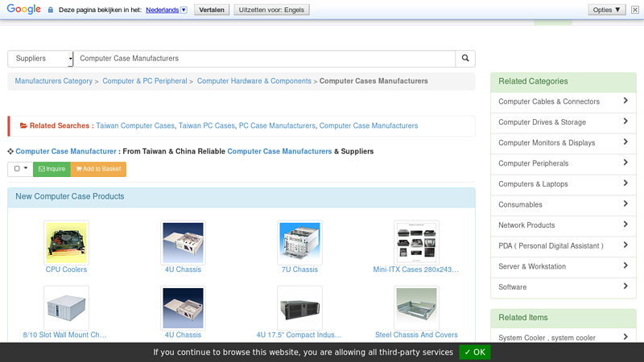Open System Cooler related item

563,337
